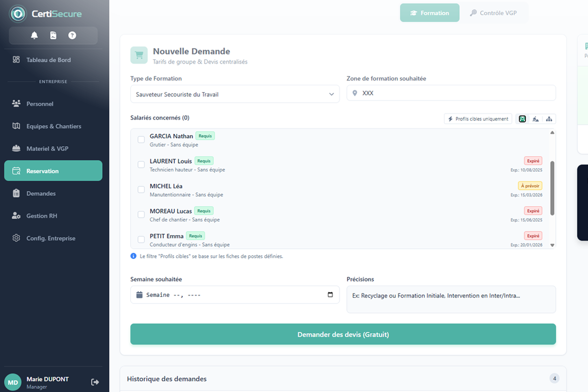This screenshot has width=588, height=392.
Task: Check the box for GARCIA Nathan
Action: tap(141, 140)
